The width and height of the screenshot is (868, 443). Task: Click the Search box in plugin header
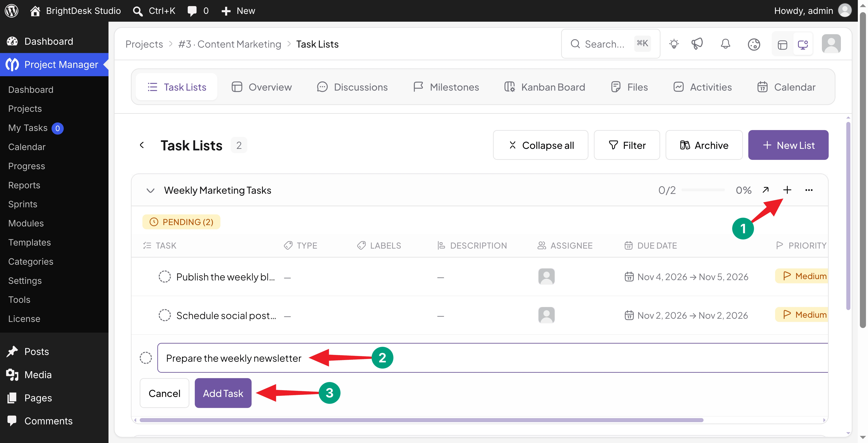pyautogui.click(x=610, y=44)
